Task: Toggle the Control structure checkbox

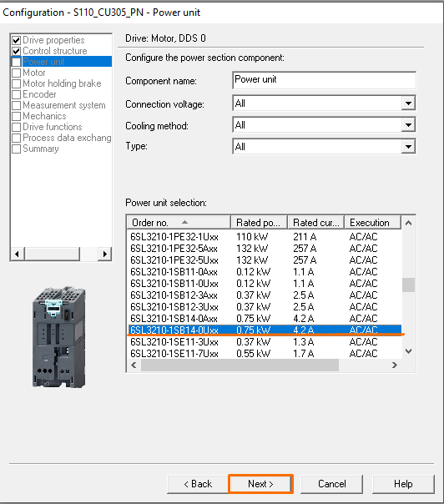Action: (x=16, y=51)
